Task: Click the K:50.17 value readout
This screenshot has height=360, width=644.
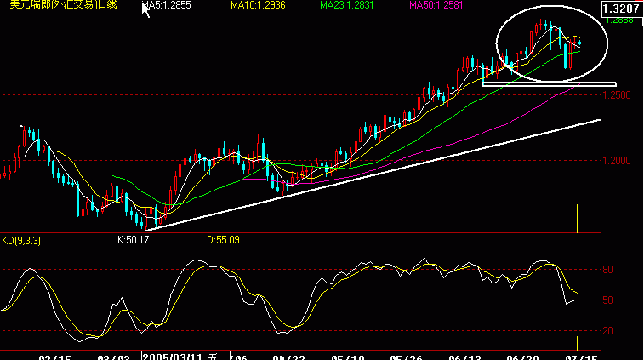Action: 133,240
